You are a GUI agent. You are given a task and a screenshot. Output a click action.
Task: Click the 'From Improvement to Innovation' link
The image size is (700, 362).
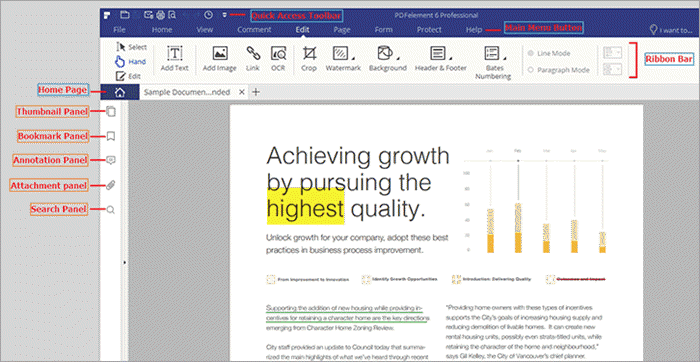[x=313, y=279]
